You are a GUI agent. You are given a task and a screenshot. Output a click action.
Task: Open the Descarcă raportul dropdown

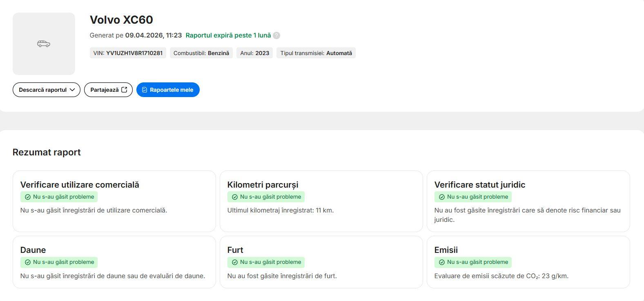(x=46, y=90)
